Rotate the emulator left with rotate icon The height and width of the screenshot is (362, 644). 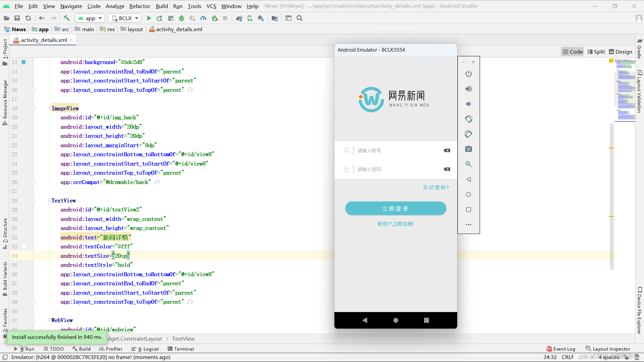(x=468, y=119)
